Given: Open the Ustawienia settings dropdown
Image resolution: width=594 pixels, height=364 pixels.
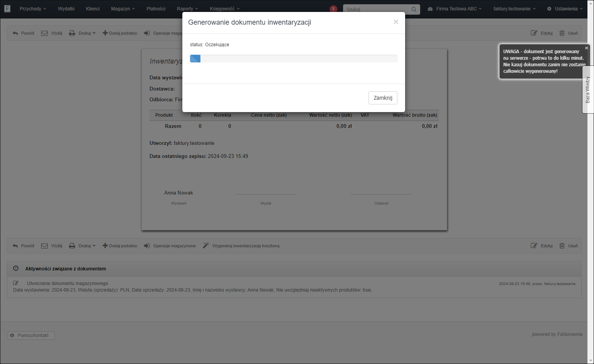Looking at the screenshot, I should (x=565, y=9).
